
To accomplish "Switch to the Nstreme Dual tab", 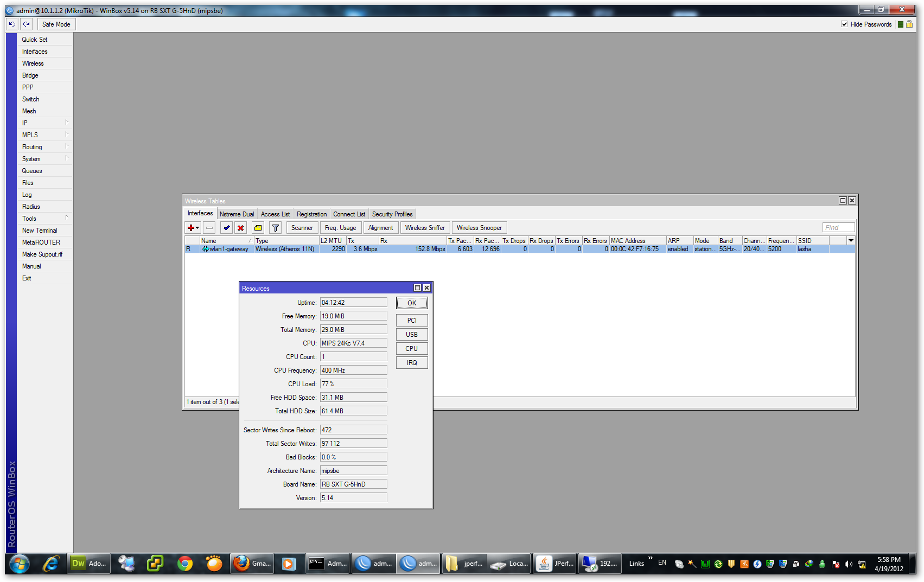I will pyautogui.click(x=237, y=214).
